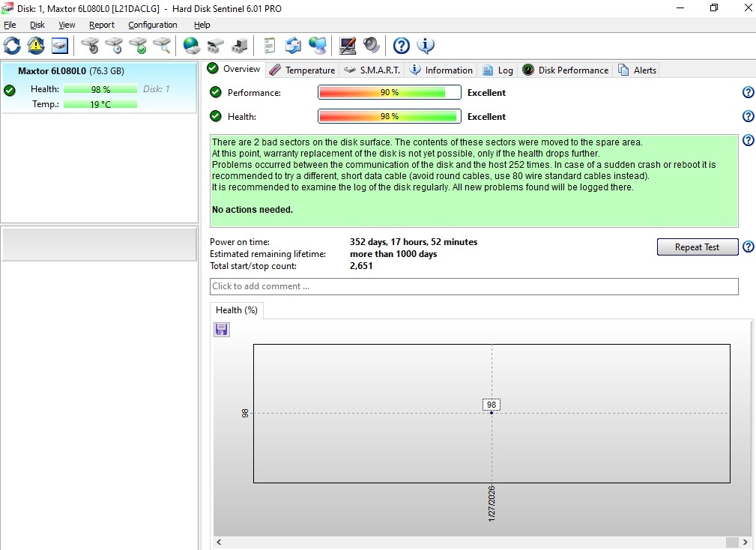The image size is (756, 550).
Task: Click the disk with magnifying glass icon
Action: coord(162,46)
